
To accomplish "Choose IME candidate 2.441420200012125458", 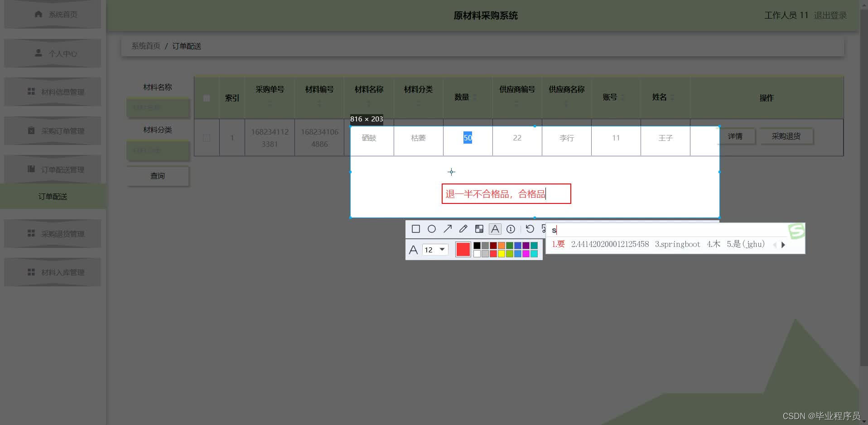I will pyautogui.click(x=610, y=244).
